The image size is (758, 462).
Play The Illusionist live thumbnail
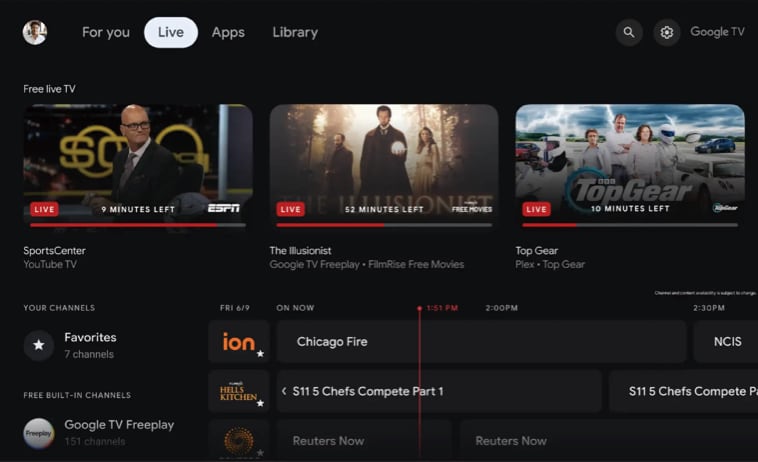[384, 166]
